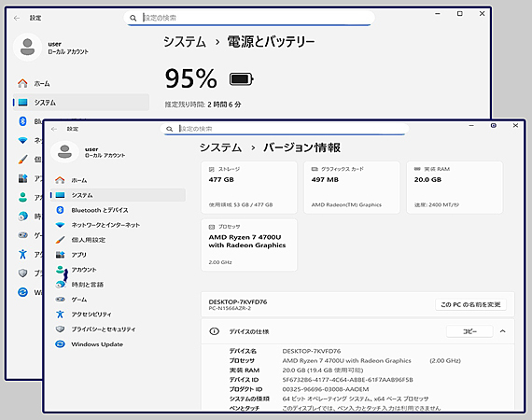Image resolution: width=532 pixels, height=420 pixels.
Task: Go to 個人用設定 in the sidebar
Action: coord(118,240)
